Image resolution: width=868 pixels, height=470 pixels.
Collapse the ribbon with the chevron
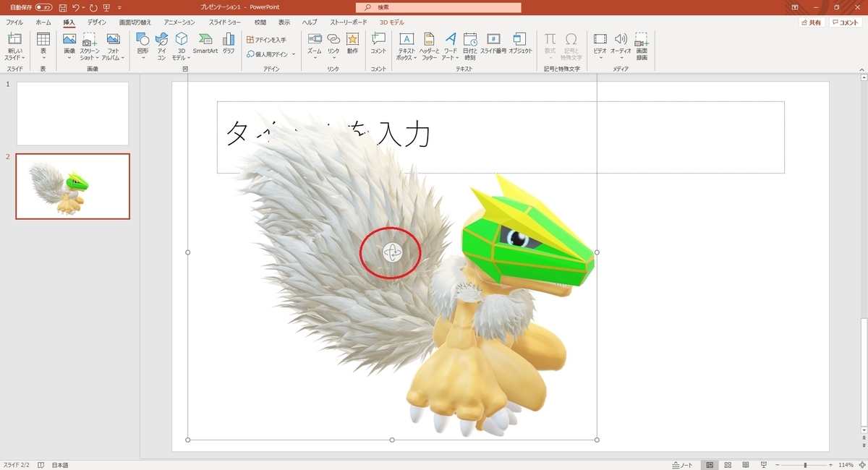[860, 69]
